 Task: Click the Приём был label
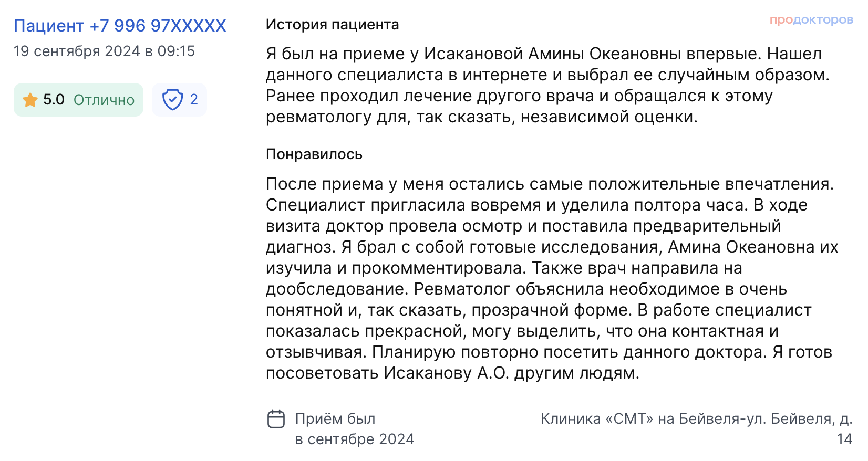pos(335,419)
